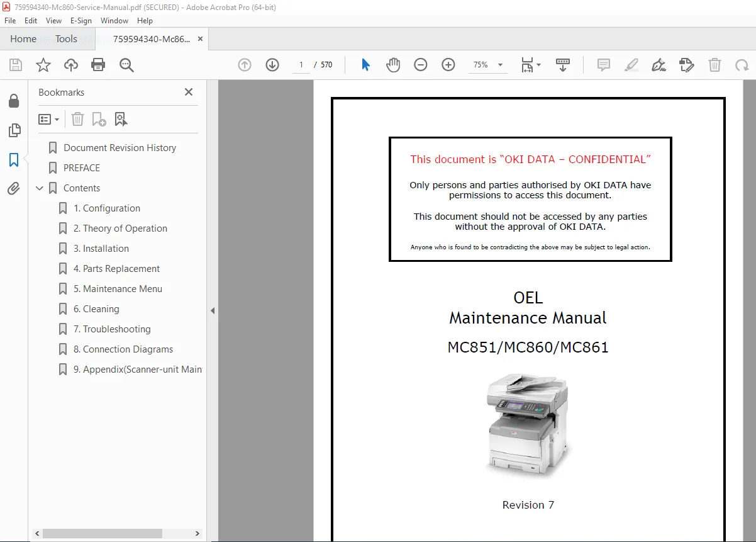Viewport: 756px width, 542px height.
Task: Select the highlight text pen icon
Action: [x=631, y=65]
